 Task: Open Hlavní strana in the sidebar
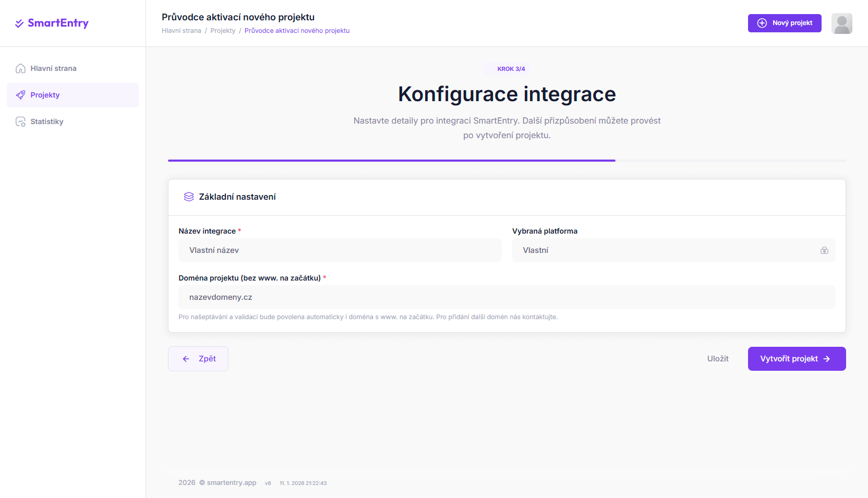(x=53, y=68)
